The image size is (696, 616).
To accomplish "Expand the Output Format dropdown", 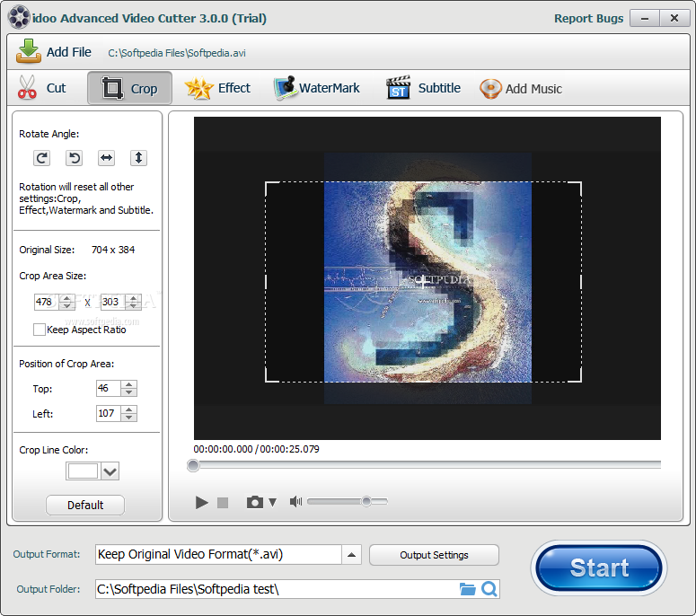I will click(x=351, y=555).
